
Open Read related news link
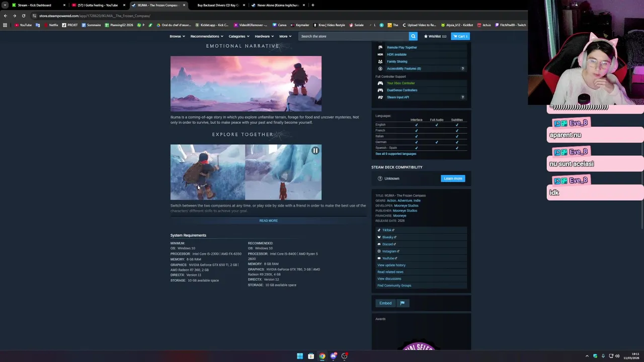[x=390, y=272]
